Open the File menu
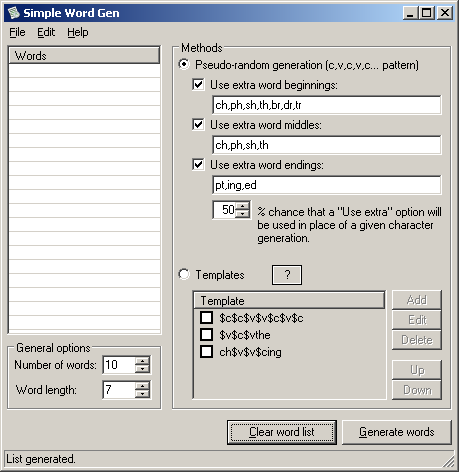Viewport: 459px width, 472px height. pos(17,32)
